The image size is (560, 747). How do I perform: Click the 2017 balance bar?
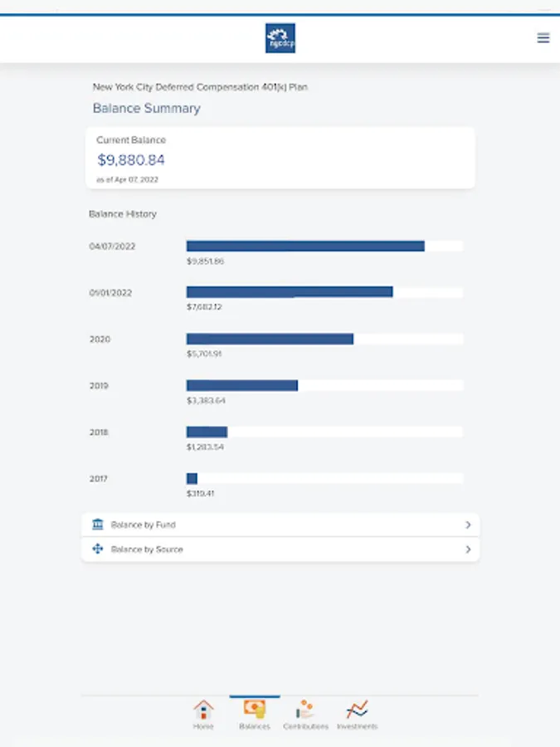[x=192, y=479]
